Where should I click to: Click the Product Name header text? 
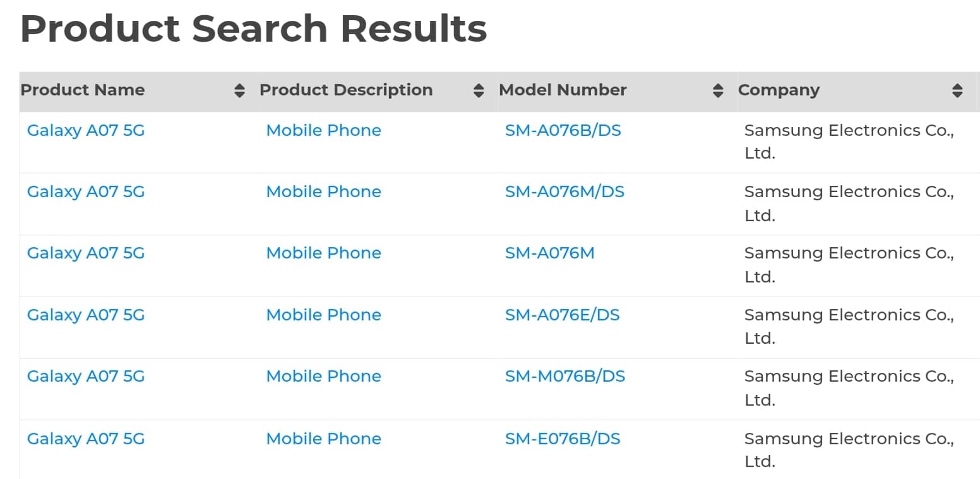coord(83,90)
